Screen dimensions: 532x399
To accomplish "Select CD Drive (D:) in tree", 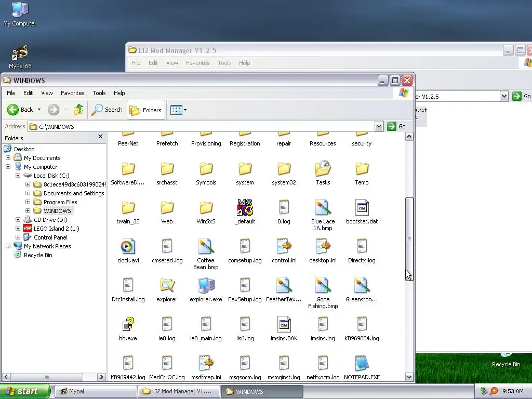I will point(50,220).
